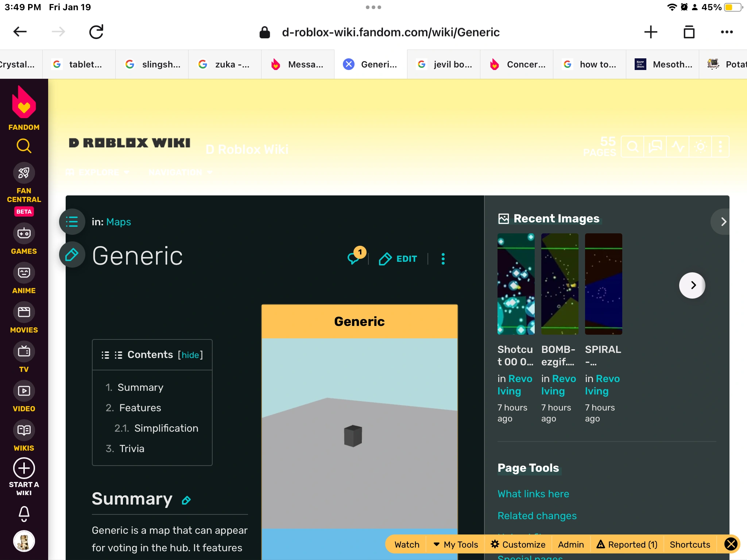Image resolution: width=747 pixels, height=560 pixels.
Task: Select Customize in the bottom toolbar
Action: pyautogui.click(x=518, y=544)
